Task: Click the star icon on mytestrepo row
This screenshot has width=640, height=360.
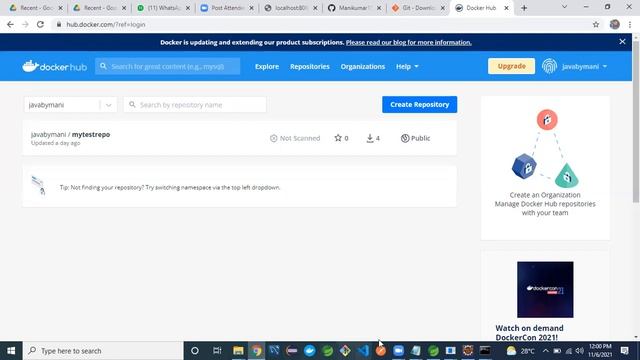Action: tap(338, 138)
